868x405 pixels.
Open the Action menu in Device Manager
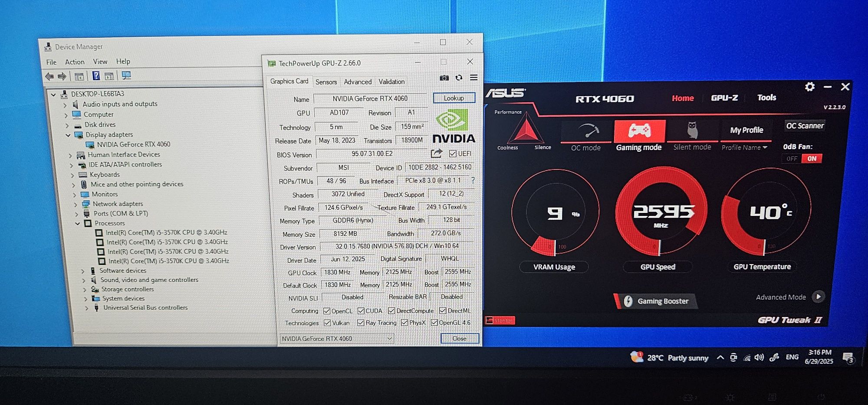click(x=75, y=62)
